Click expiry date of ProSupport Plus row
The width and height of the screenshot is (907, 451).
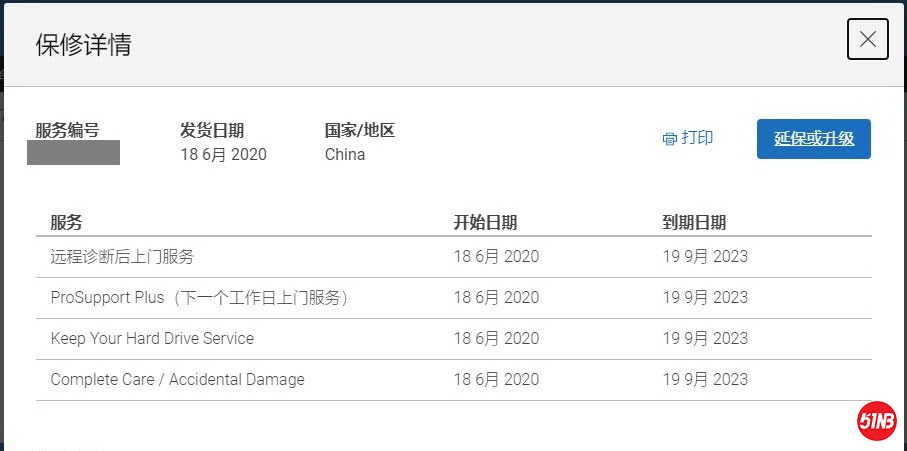pyautogui.click(x=705, y=298)
